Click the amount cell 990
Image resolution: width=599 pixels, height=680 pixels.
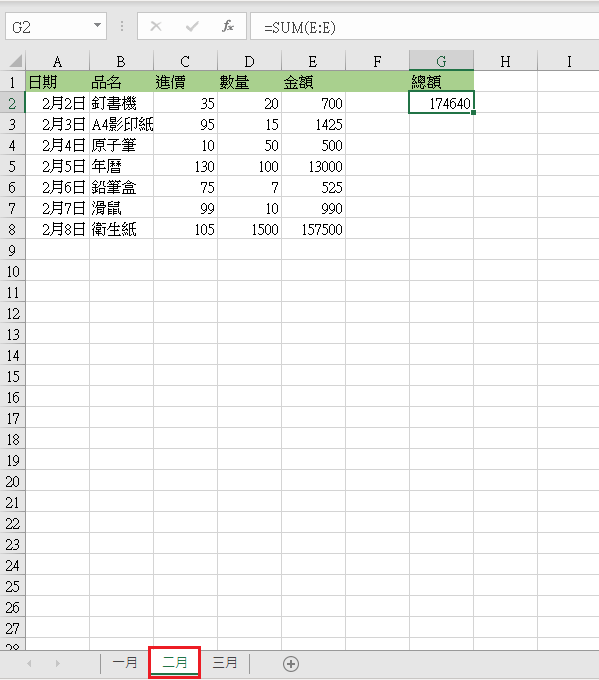pos(313,208)
